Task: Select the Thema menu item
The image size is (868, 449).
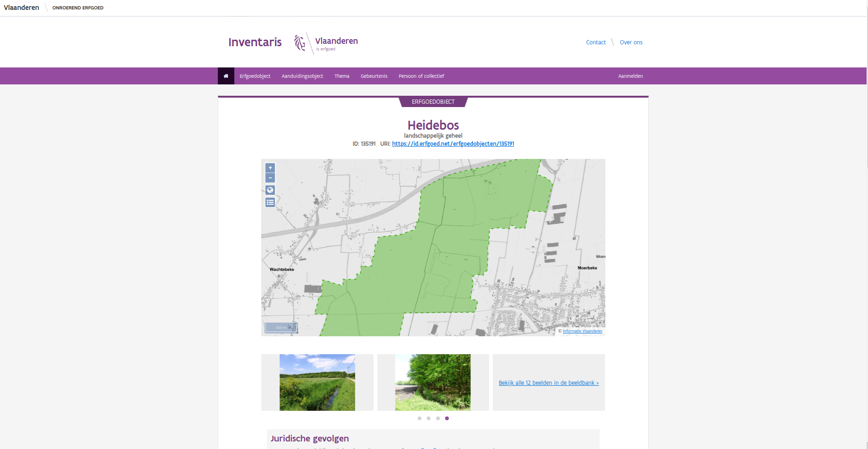Action: point(342,76)
